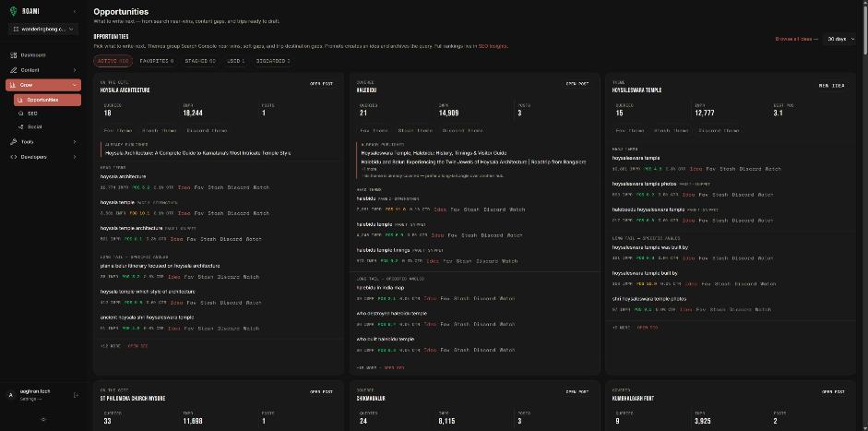Expand the Developers submenu chevron
This screenshot has width=868, height=431.
[74, 157]
